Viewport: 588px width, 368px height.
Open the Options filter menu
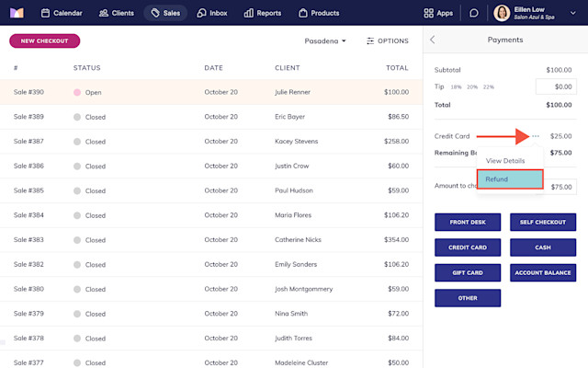(x=388, y=40)
